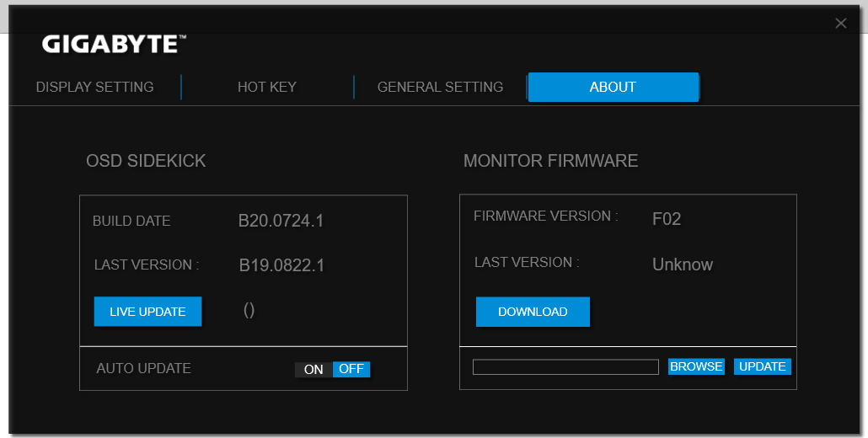Click the Unknow last version text
Viewport: 868px width, 438px height.
click(x=683, y=264)
